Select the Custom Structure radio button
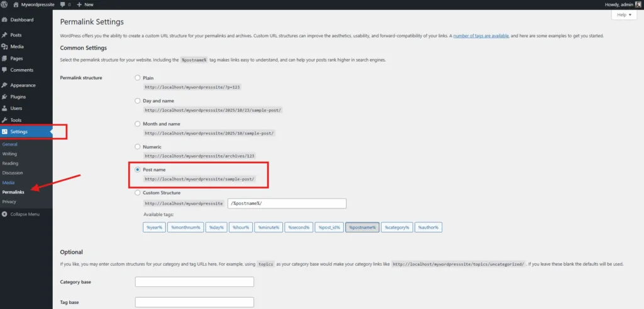644x309 pixels. click(138, 192)
